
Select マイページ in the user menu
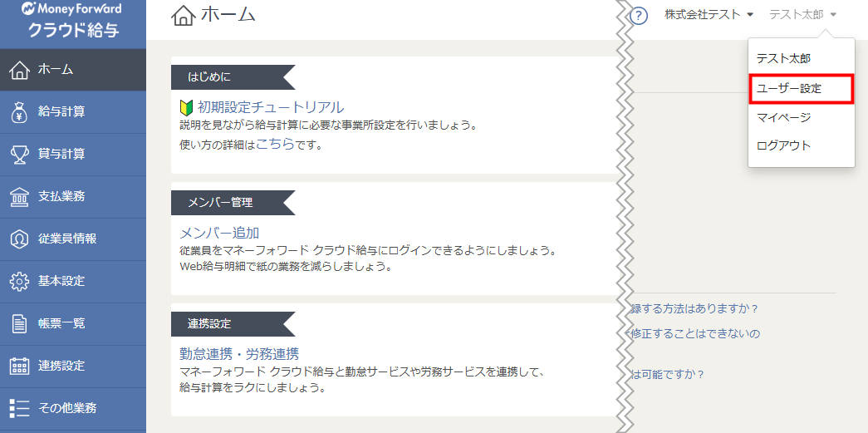click(801, 117)
